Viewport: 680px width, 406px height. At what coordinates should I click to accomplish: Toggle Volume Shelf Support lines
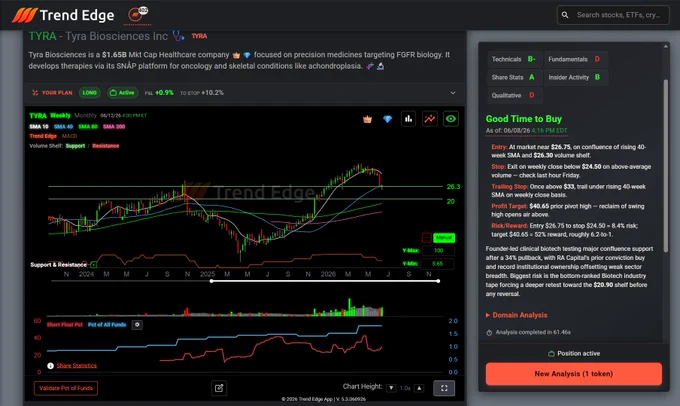coord(75,146)
